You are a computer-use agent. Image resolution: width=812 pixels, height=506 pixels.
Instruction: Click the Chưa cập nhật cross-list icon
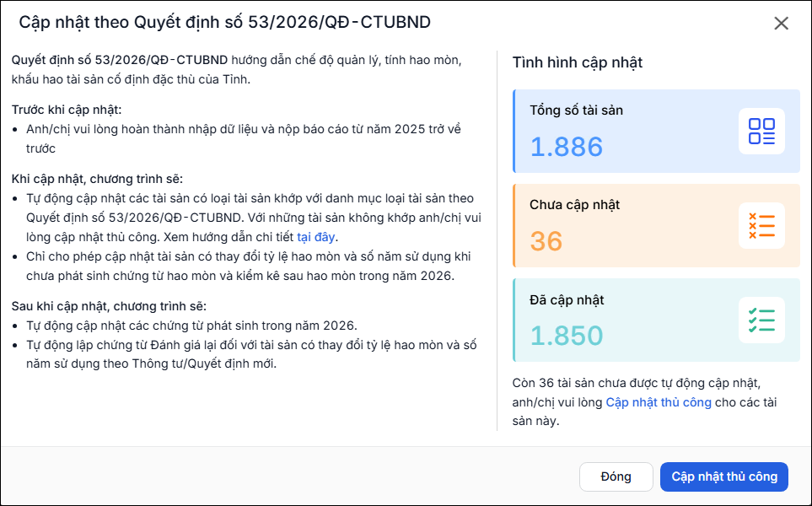761,226
